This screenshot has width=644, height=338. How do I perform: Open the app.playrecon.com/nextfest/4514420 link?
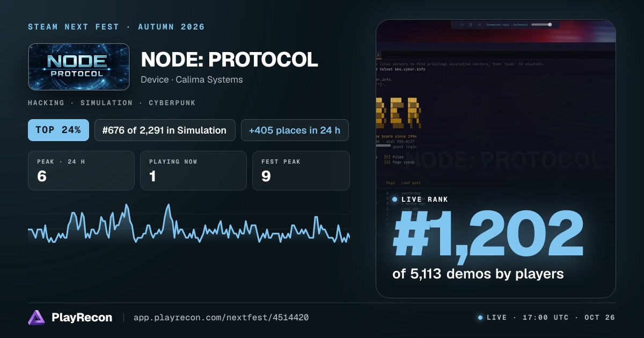pyautogui.click(x=221, y=318)
